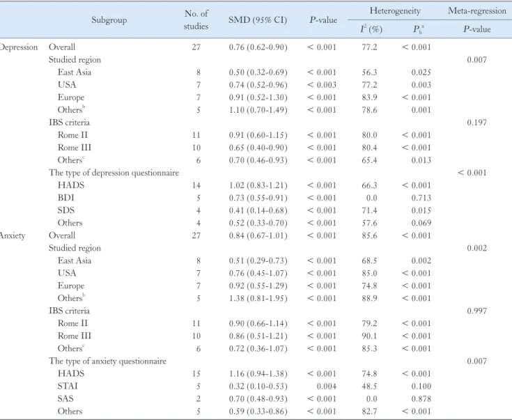Select SMD value '0.70 (0.48-0.93)'
The image size is (512, 420).
(x=258, y=399)
